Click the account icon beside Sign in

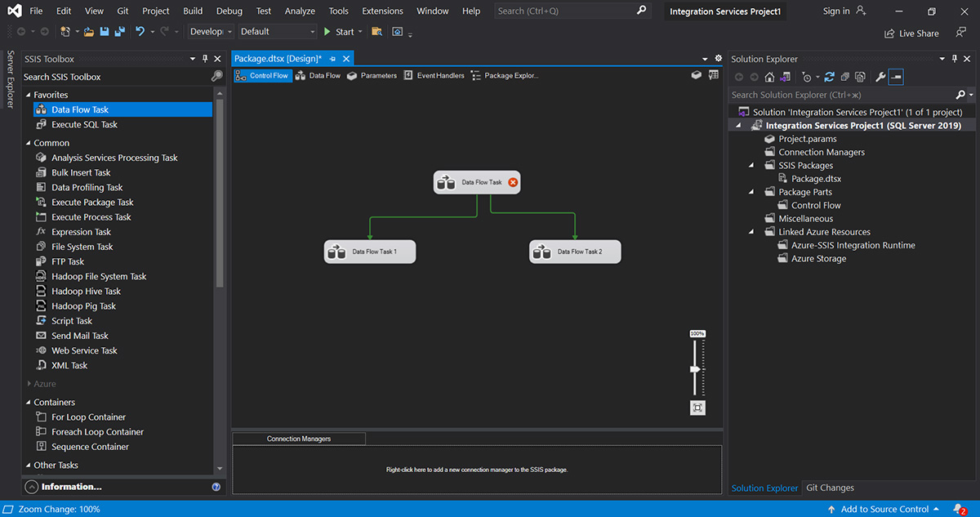pyautogui.click(x=861, y=11)
